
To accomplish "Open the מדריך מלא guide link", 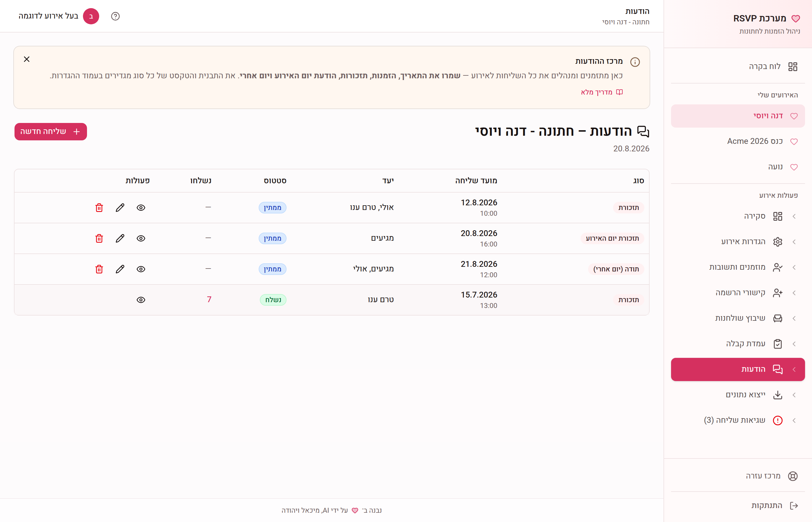I will tap(602, 92).
